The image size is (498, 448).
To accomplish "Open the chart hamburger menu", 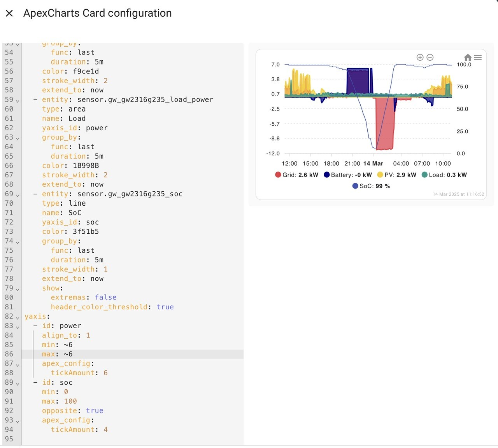I will tap(478, 58).
